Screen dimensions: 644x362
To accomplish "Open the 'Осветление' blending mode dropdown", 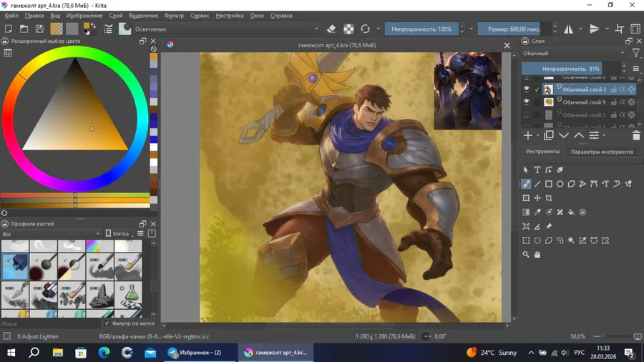I will (227, 29).
